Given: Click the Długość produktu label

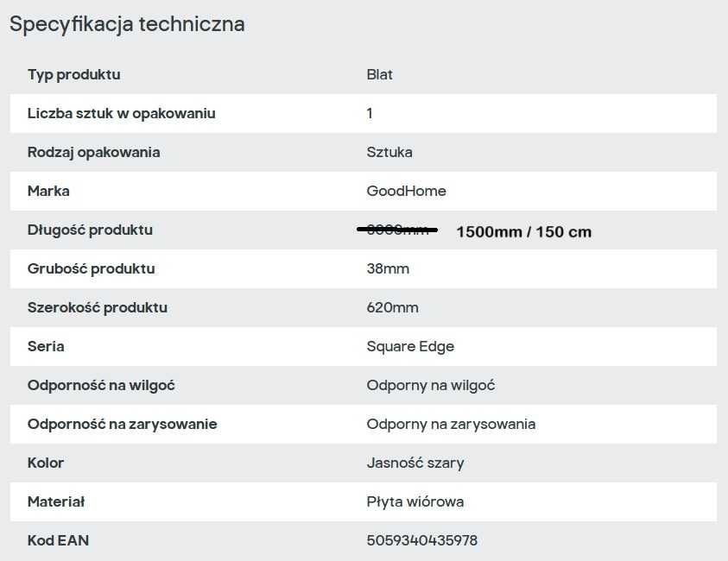Looking at the screenshot, I should click(90, 230).
